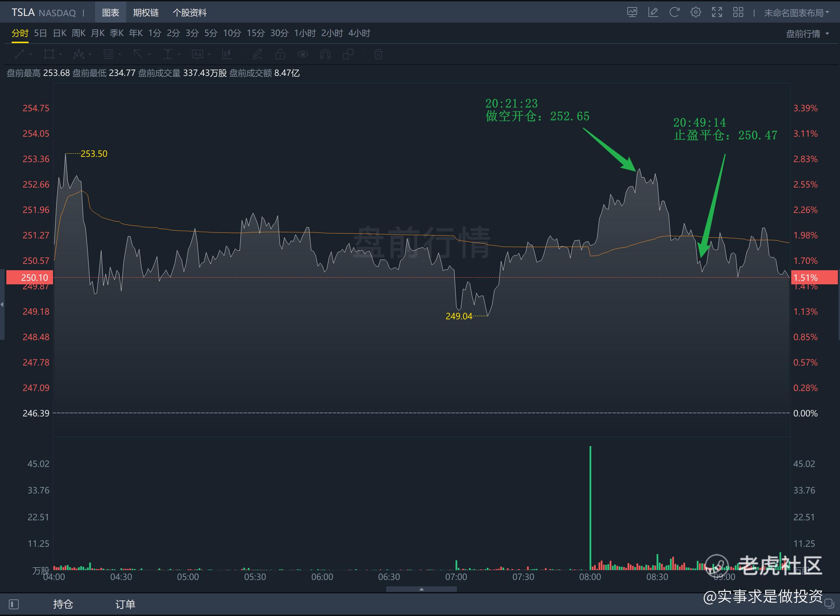Click the monitor chart icon

pyautogui.click(x=632, y=12)
